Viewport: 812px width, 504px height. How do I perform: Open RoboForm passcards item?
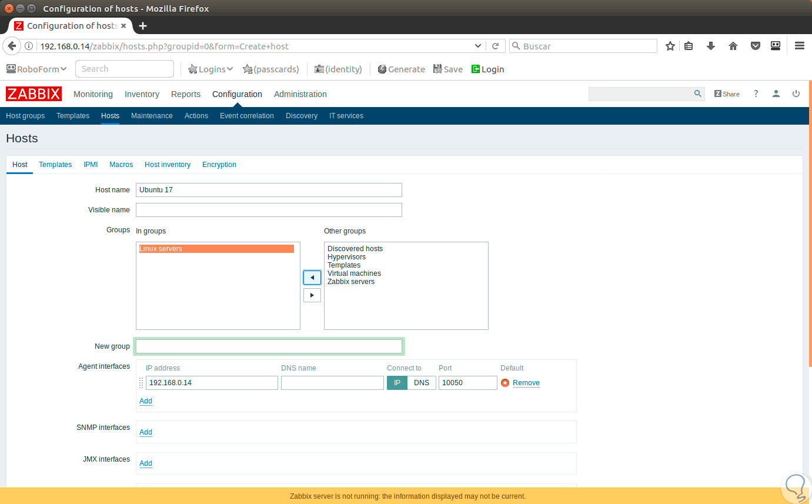point(271,69)
